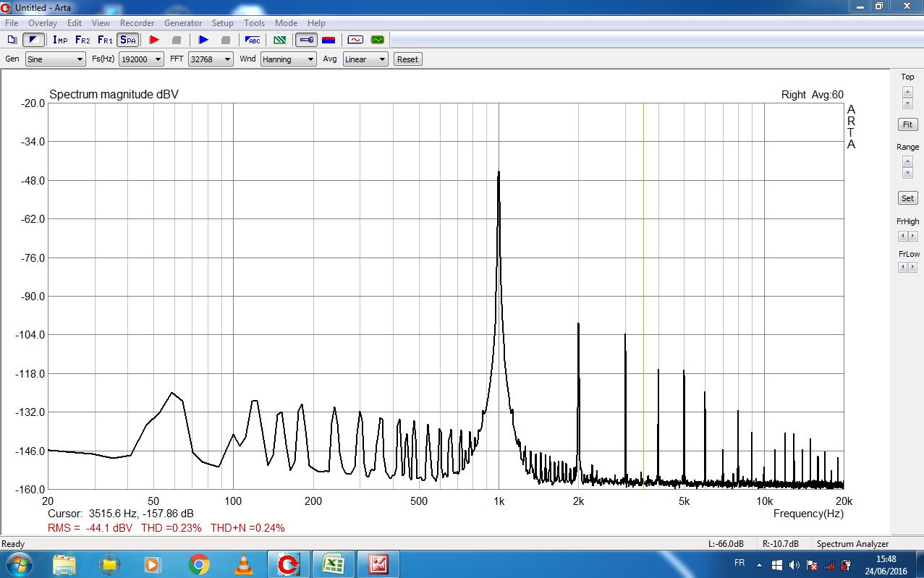Click the IMP impulse response mode icon
Screen dimensions: 924x578
click(x=60, y=40)
